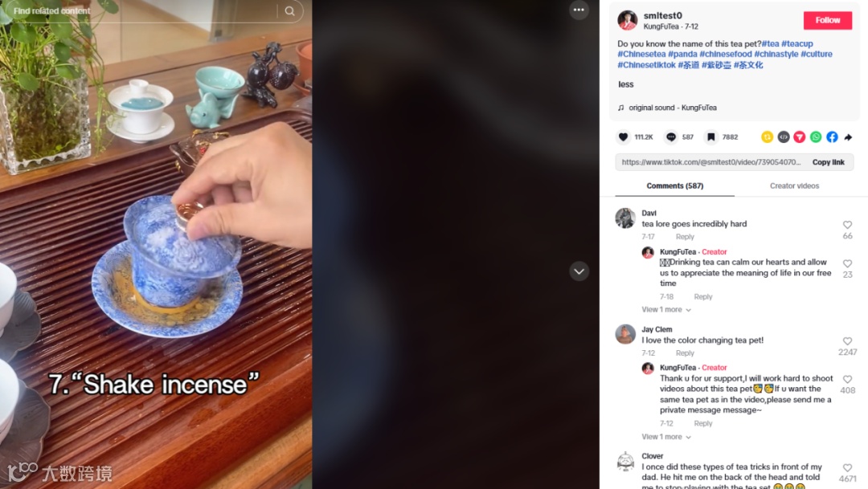Open comments via speech bubble icon

tap(671, 137)
